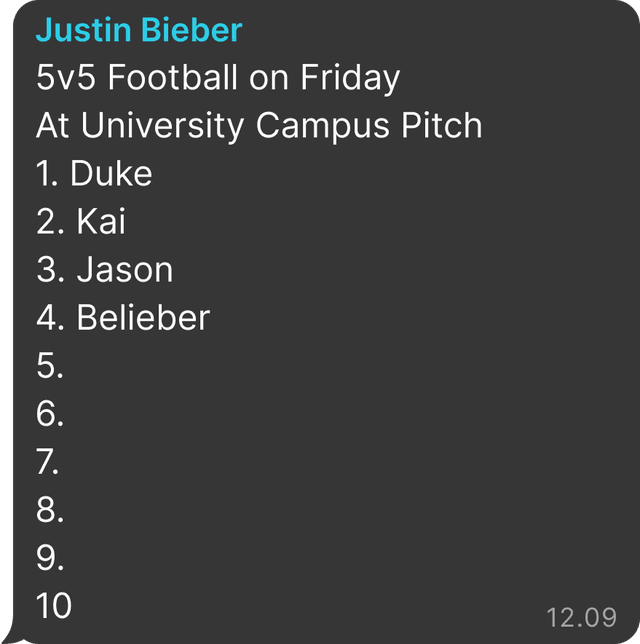Click list entry '3. Jason'
This screenshot has height=644, width=640.
[x=105, y=270]
